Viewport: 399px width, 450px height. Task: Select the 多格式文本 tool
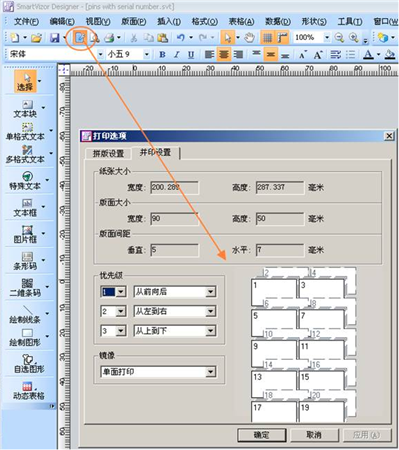[x=25, y=155]
